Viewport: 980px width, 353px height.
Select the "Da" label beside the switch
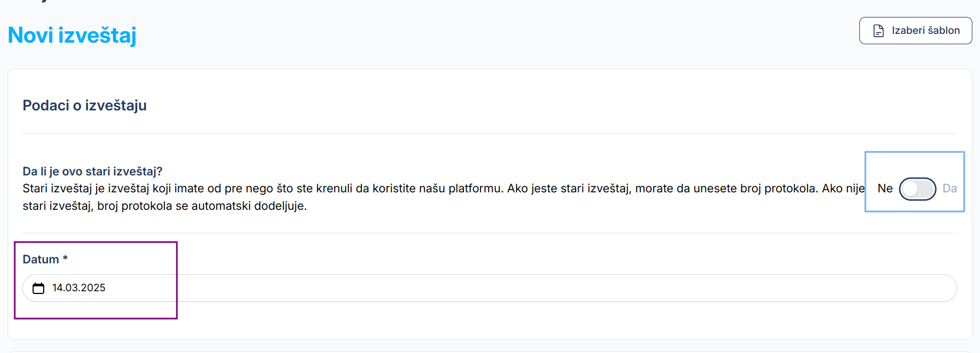pos(949,189)
